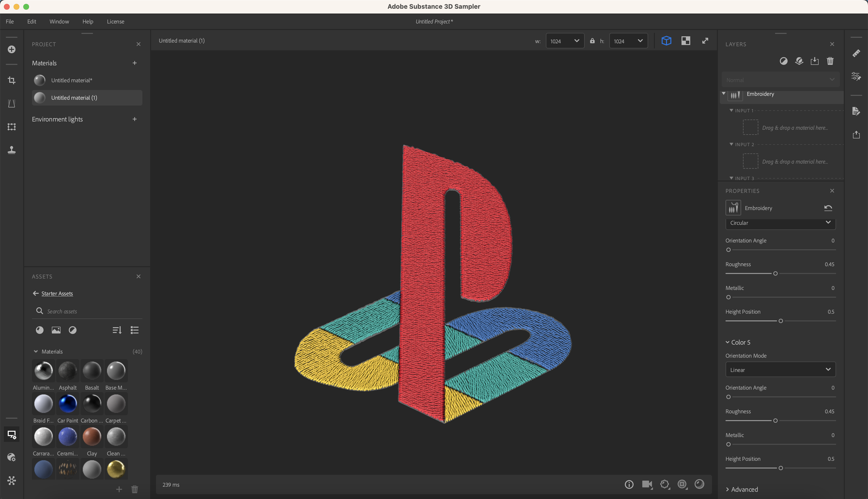Image resolution: width=868 pixels, height=499 pixels.
Task: Close the Layers panel
Action: 832,44
